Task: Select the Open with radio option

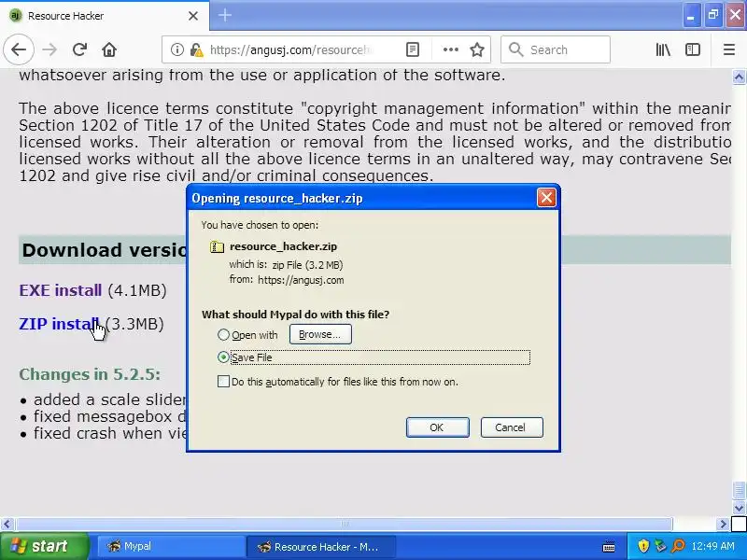Action: click(x=223, y=335)
